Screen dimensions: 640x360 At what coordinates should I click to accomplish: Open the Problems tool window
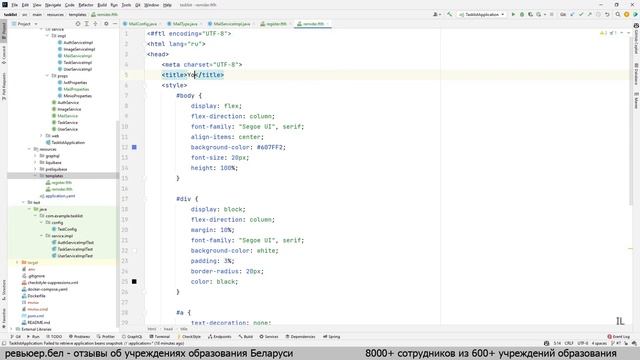click(x=80, y=337)
